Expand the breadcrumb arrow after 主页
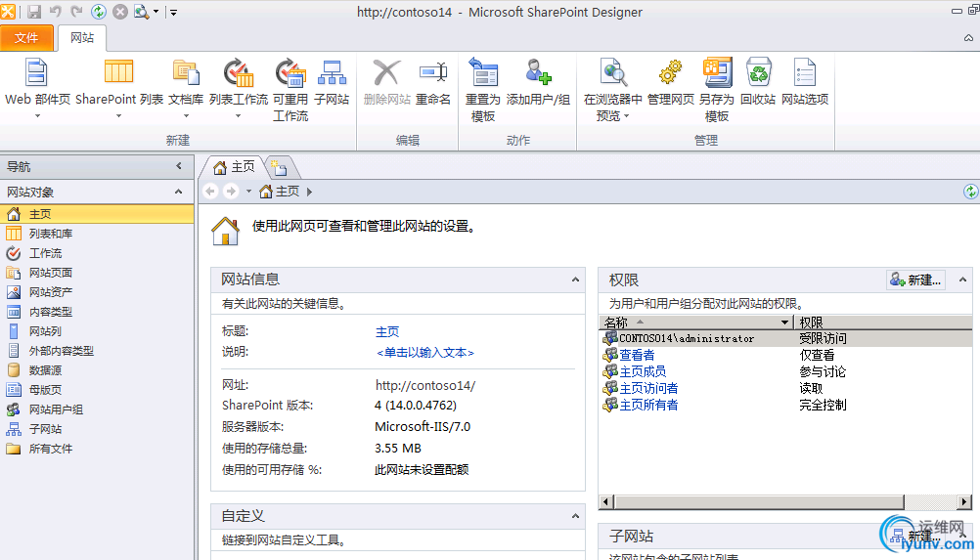The width and height of the screenshot is (980, 560). coord(309,192)
